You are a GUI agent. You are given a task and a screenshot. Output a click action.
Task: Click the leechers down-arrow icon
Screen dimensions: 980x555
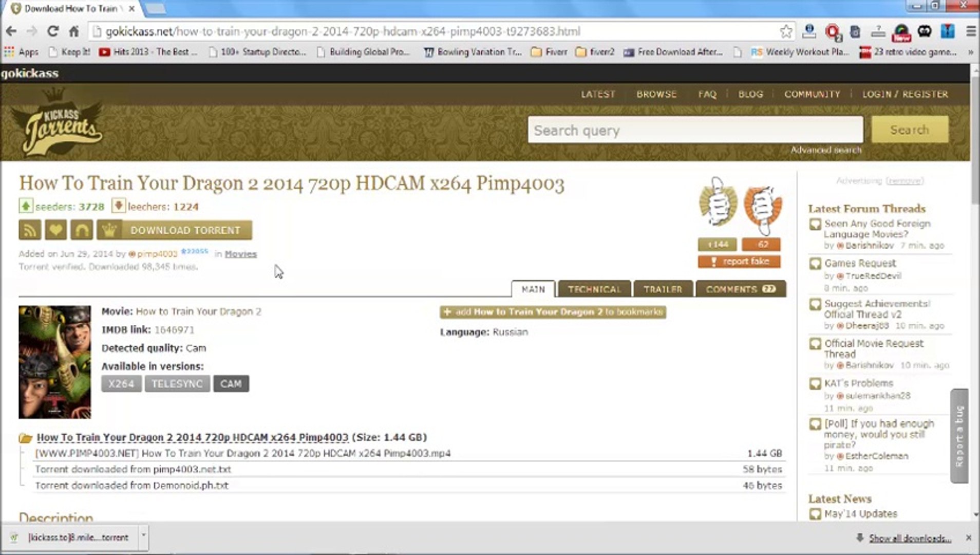pos(118,206)
